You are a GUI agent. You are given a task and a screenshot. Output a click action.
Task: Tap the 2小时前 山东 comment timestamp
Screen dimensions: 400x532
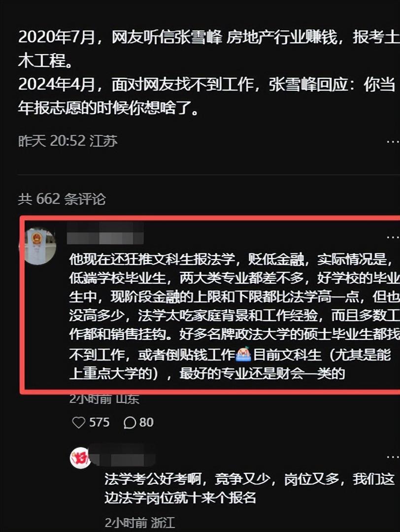[x=104, y=399]
